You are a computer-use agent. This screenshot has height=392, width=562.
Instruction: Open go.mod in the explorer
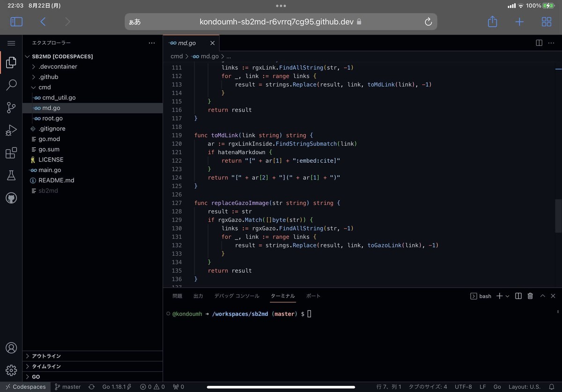(x=93, y=139)
